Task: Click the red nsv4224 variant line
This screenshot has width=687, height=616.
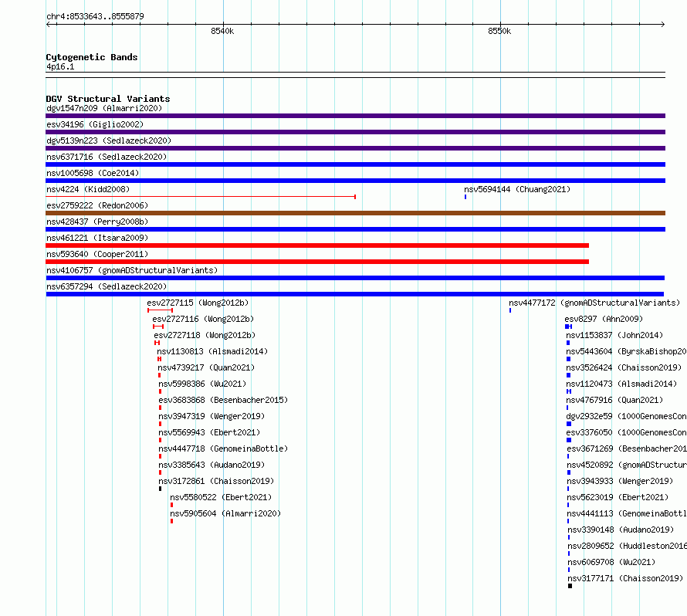Action: point(201,197)
